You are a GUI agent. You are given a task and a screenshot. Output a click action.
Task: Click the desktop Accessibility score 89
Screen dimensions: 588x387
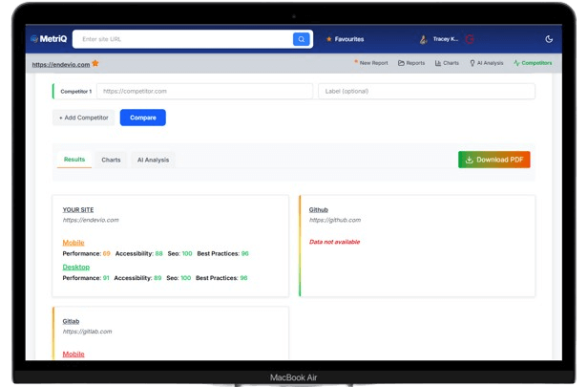click(157, 278)
